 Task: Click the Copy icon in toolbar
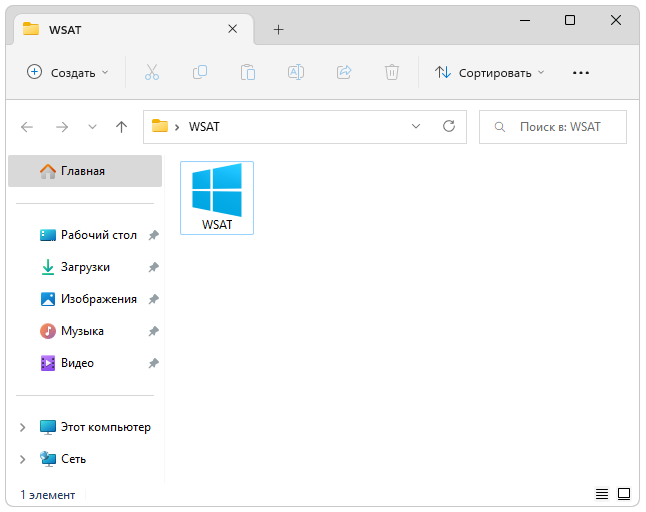200,72
